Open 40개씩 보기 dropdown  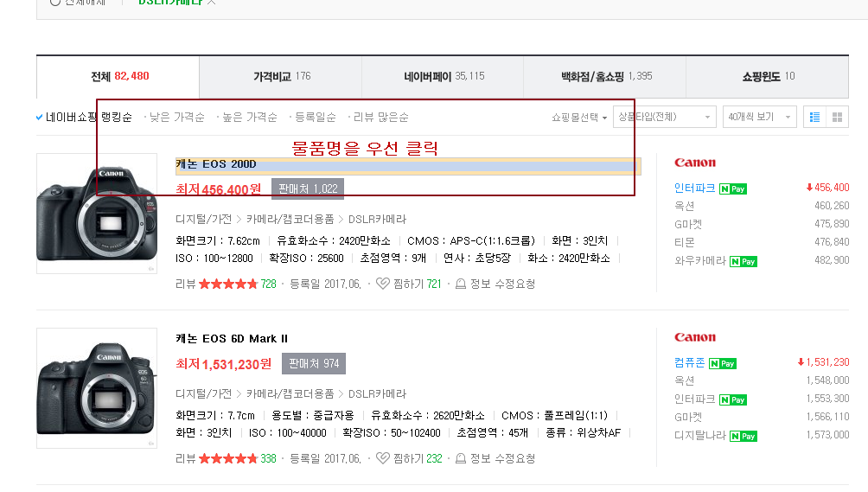click(x=759, y=118)
